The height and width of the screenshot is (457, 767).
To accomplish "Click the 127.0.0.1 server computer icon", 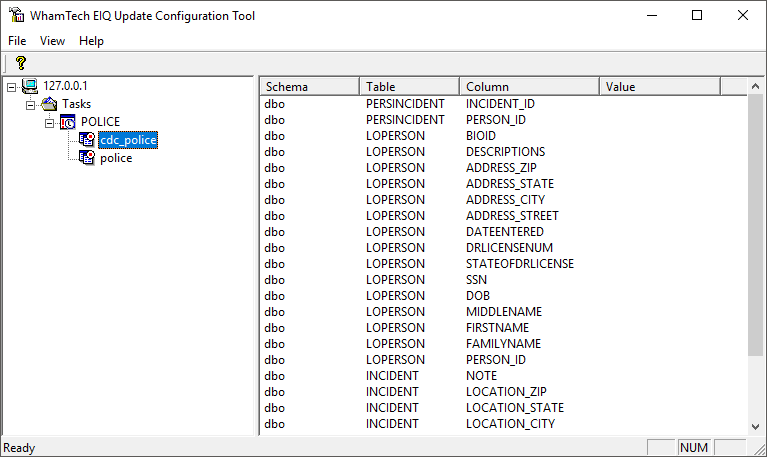I will coord(30,86).
